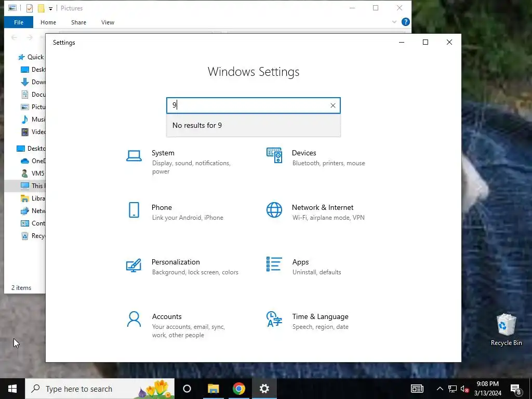Open Apps settings heading link
Screen dimensions: 532x399
coord(301,262)
